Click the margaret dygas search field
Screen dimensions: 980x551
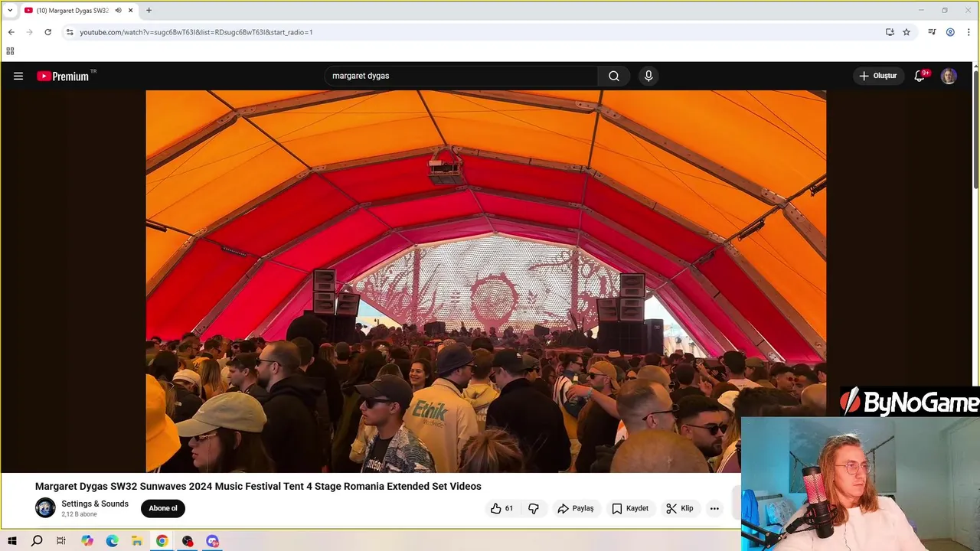pyautogui.click(x=462, y=76)
